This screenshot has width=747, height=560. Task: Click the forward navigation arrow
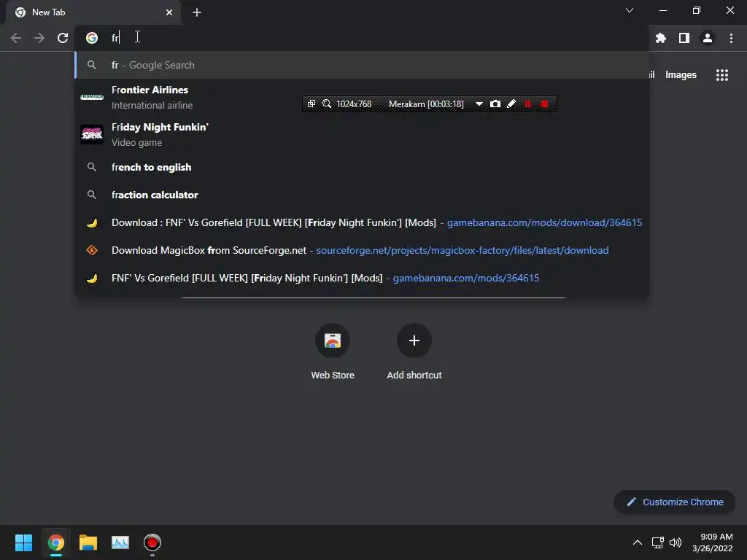[39, 38]
